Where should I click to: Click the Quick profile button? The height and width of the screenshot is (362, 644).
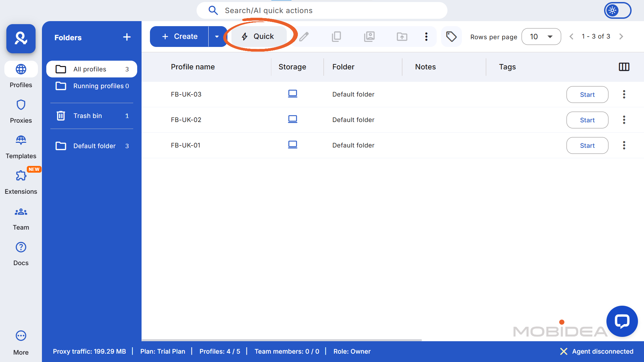pos(258,37)
